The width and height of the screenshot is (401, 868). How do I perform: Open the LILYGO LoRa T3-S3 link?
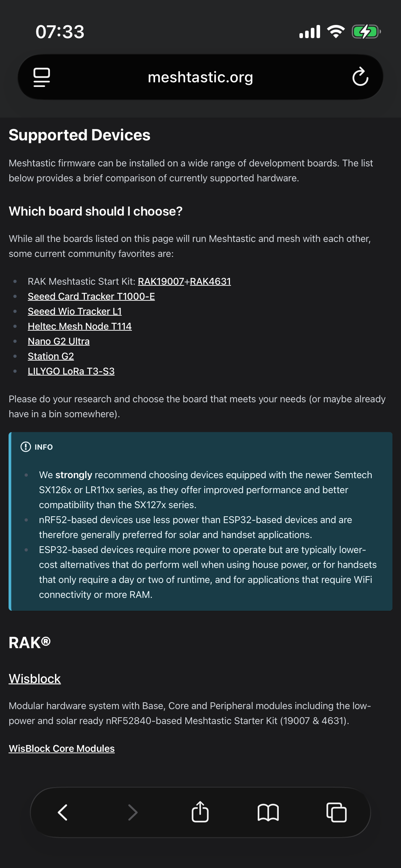pyautogui.click(x=71, y=371)
